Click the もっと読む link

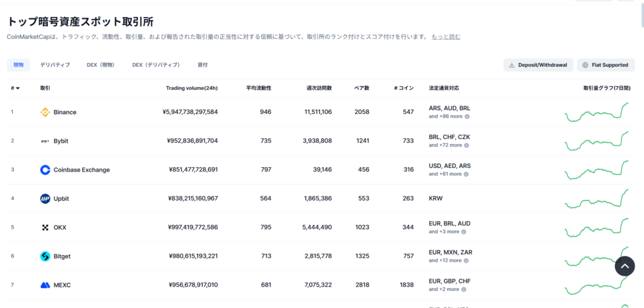tap(446, 37)
